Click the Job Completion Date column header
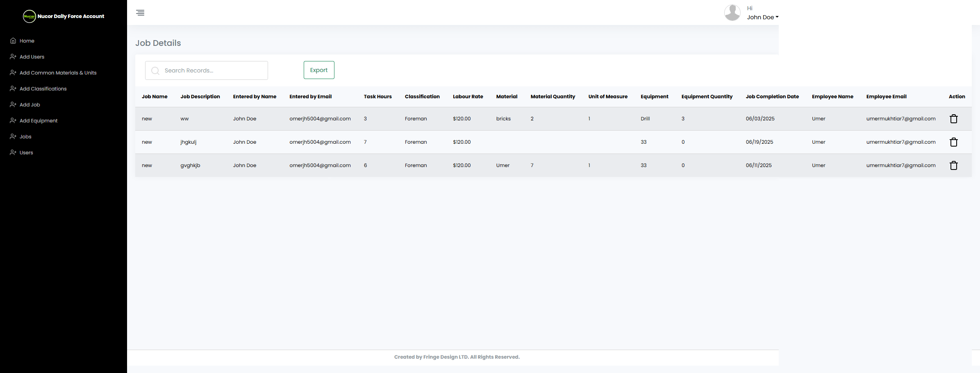 pos(772,97)
